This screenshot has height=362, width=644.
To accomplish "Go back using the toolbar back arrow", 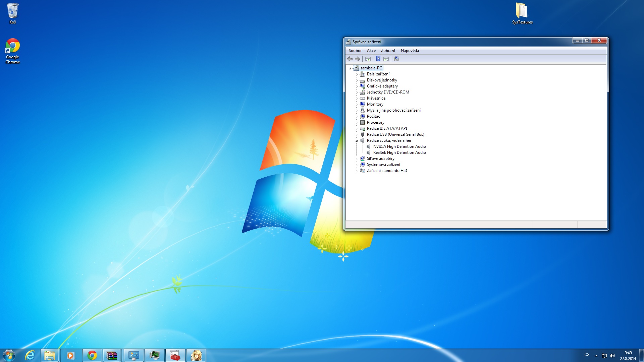I will [x=350, y=59].
